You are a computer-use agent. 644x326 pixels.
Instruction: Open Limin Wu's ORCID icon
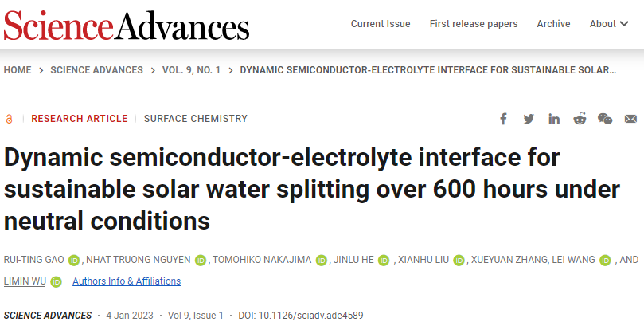coord(56,281)
